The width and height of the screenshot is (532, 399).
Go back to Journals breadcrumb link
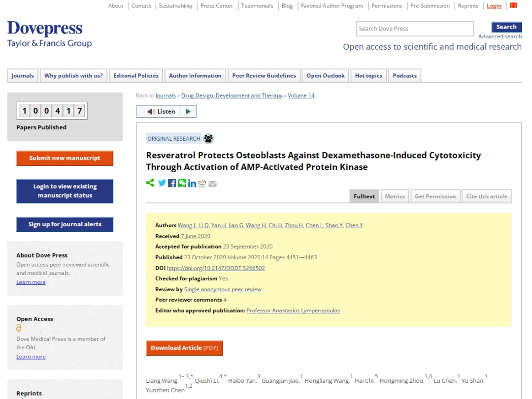[x=166, y=95]
